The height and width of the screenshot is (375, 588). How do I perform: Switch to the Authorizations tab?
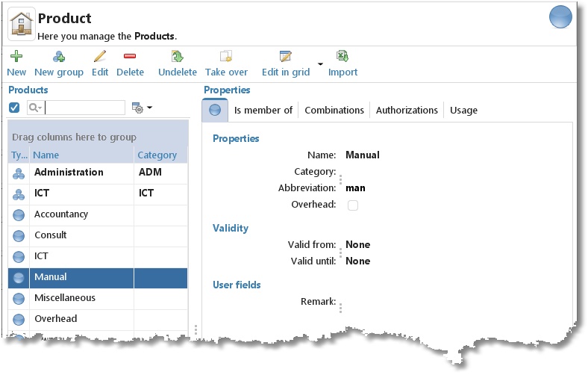pyautogui.click(x=407, y=111)
